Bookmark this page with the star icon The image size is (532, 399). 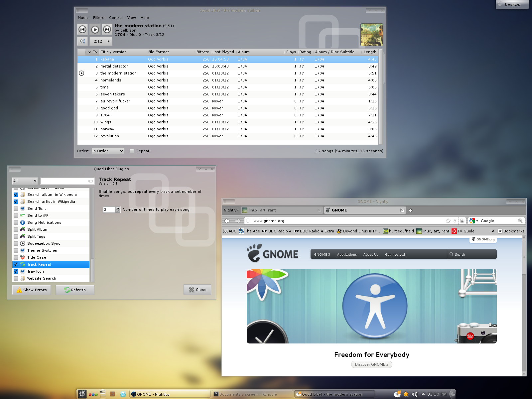tap(448, 221)
